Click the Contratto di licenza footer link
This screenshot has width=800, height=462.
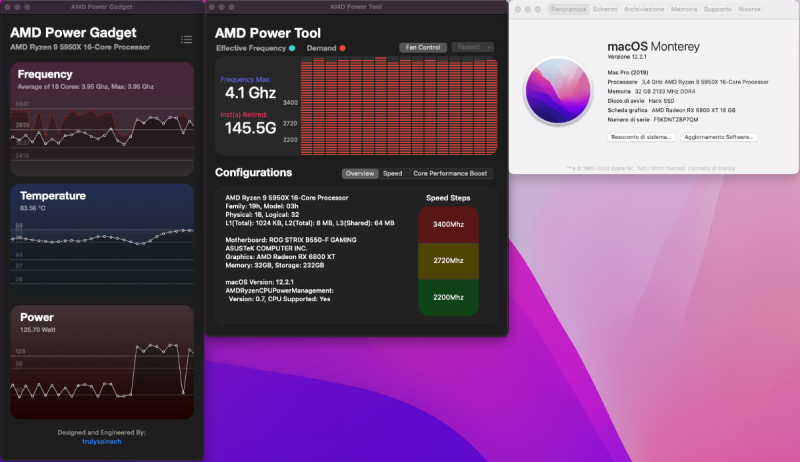pyautogui.click(x=710, y=168)
